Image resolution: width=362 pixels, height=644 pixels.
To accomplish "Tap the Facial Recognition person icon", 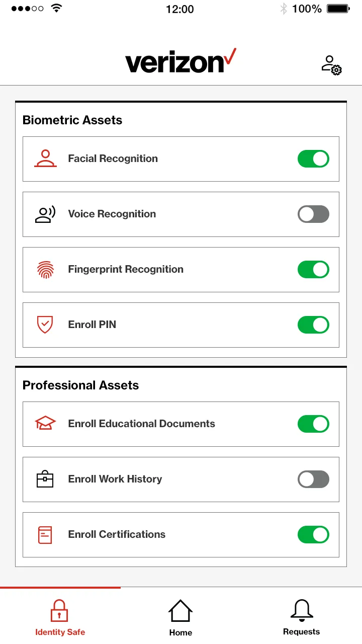I will [x=45, y=158].
